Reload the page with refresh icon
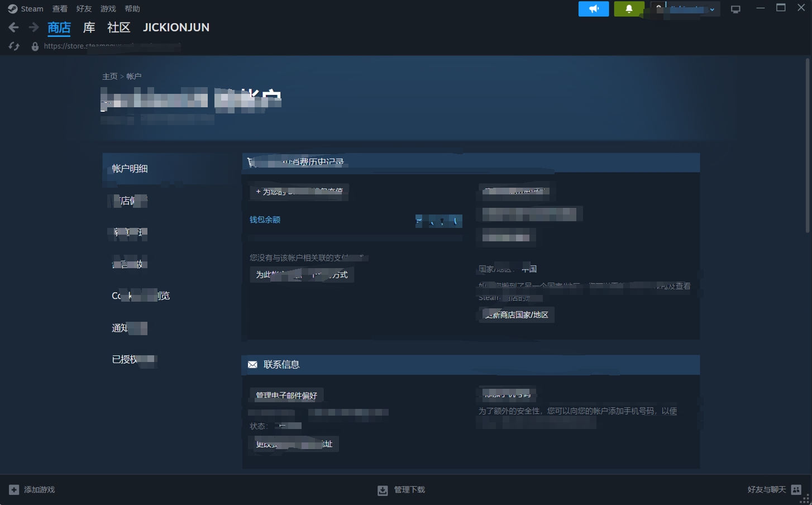Screen dimensions: 812x505 click(14, 46)
